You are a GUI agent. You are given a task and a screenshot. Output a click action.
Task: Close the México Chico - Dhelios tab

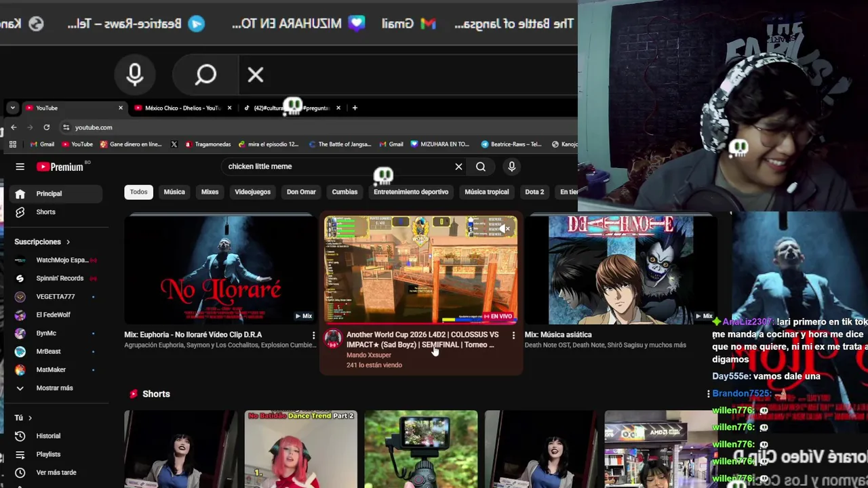pos(229,108)
